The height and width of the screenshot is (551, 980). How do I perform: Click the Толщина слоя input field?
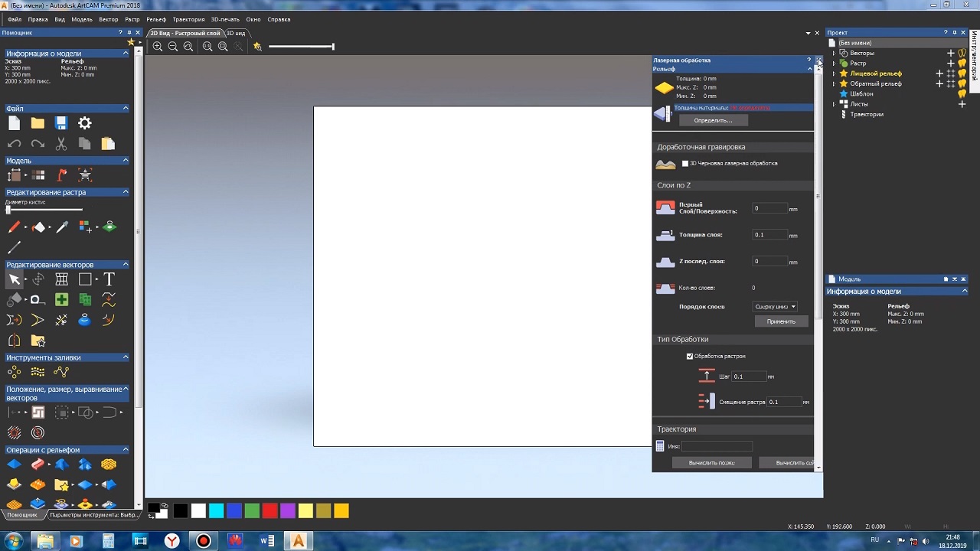pos(769,235)
